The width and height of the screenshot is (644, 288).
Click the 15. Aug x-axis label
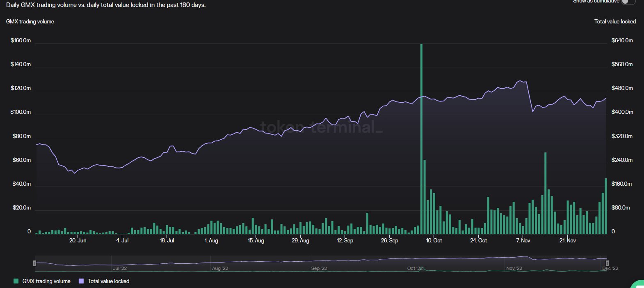256,240
